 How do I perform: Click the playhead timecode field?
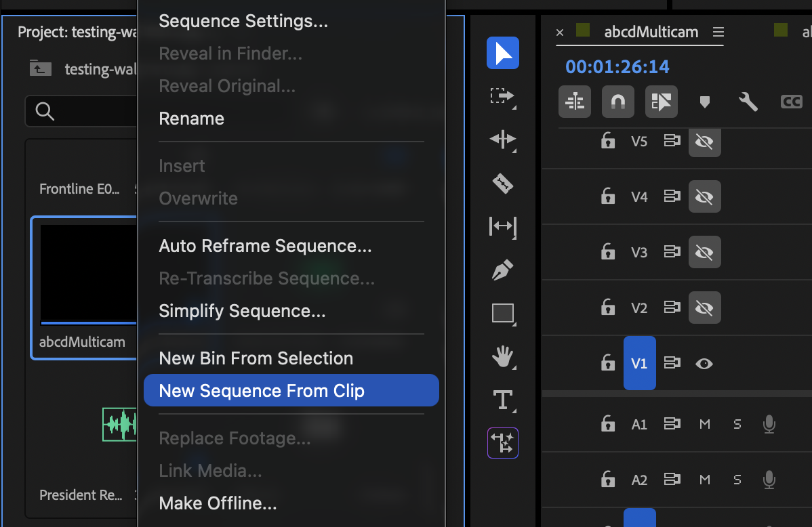tap(615, 67)
